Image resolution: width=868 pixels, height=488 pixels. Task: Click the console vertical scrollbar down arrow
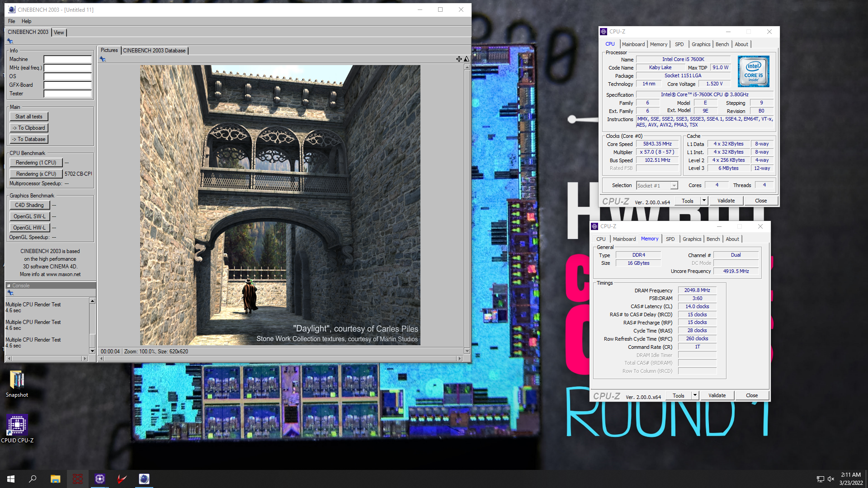[x=92, y=351]
